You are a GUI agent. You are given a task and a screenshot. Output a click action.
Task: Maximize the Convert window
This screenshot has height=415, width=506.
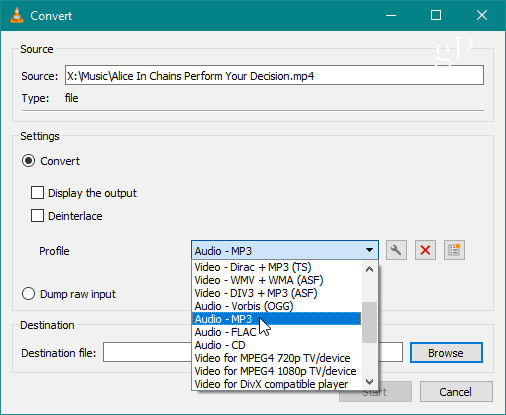click(x=436, y=15)
